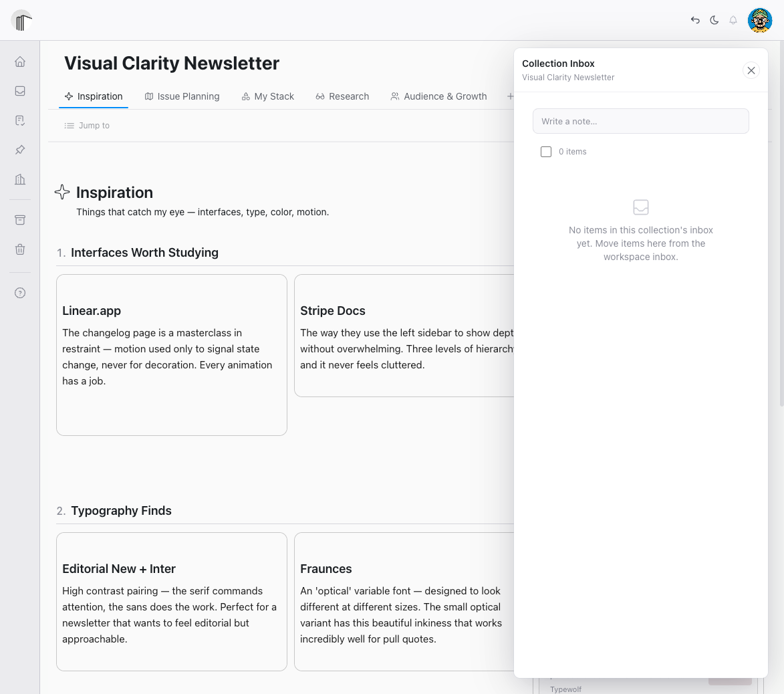Open the Trash sidebar icon
Viewport: 784px width, 694px height.
pos(20,249)
